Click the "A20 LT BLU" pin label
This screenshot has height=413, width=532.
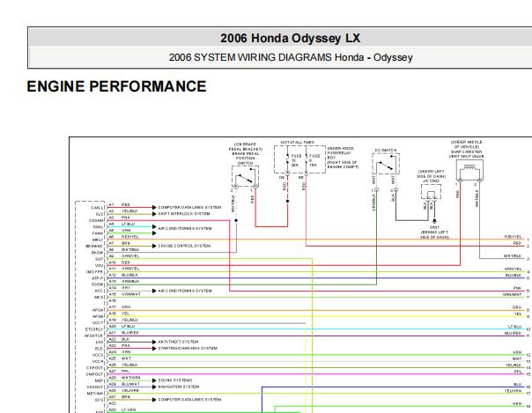coord(122,326)
